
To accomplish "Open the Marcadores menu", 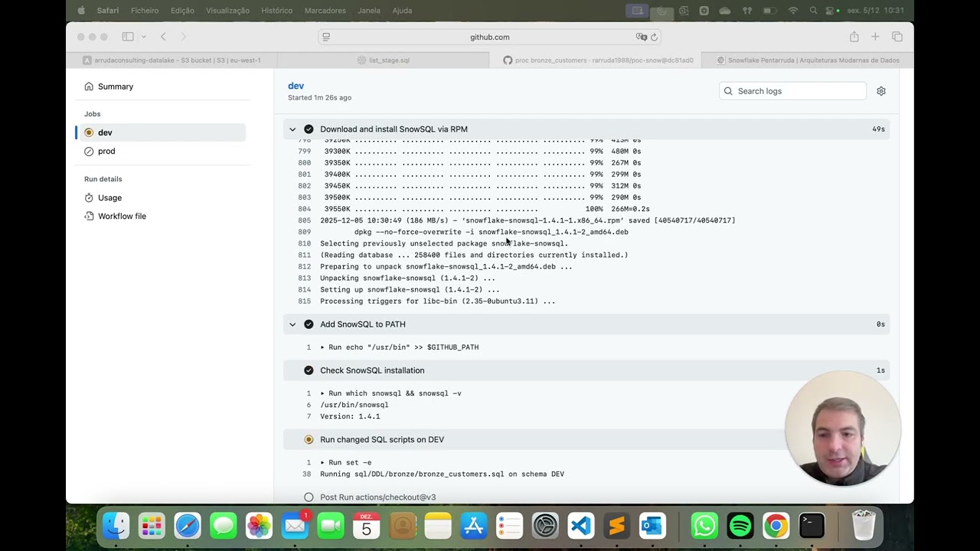I will tap(325, 11).
